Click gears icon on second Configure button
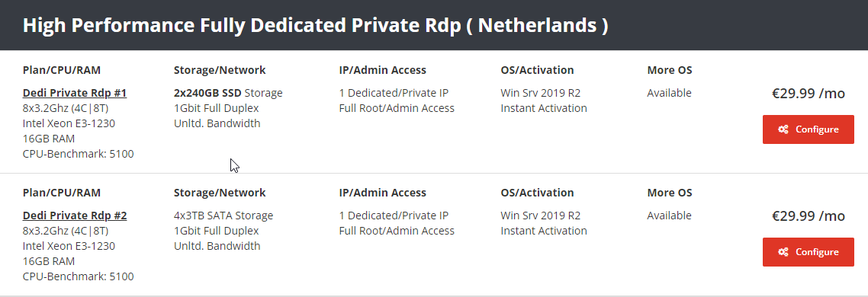 (783, 252)
